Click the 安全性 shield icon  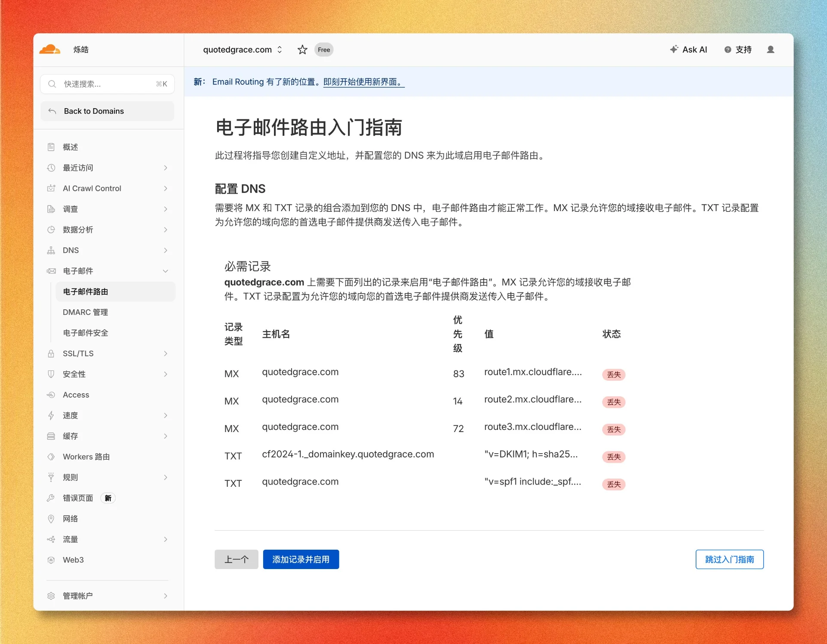click(51, 374)
